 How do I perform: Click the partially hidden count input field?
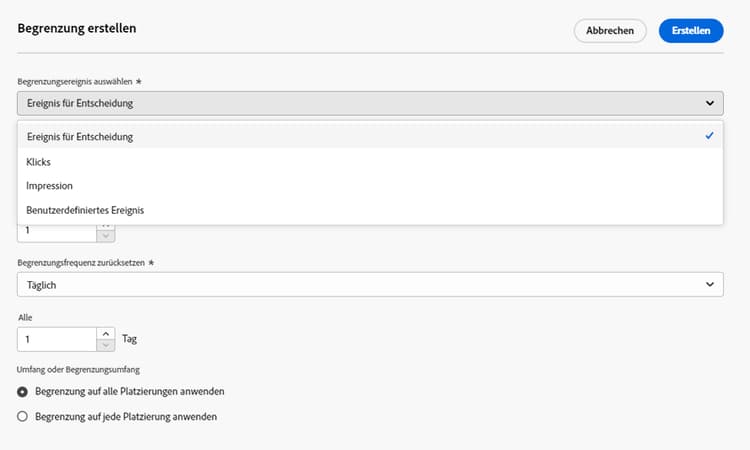[x=57, y=231]
